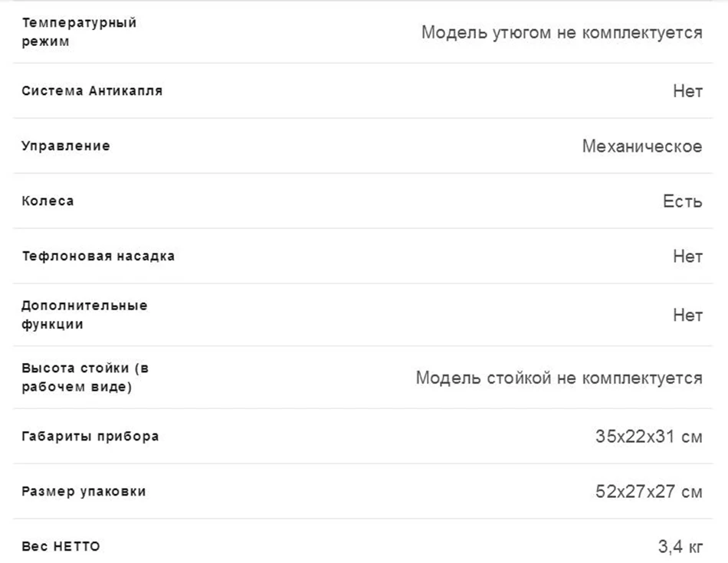
Task: Click the 'Управление' label
Action: [x=65, y=146]
